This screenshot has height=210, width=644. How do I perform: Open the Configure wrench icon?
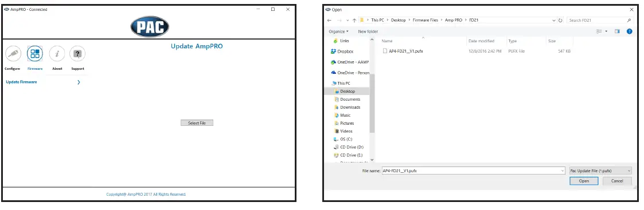(13, 54)
